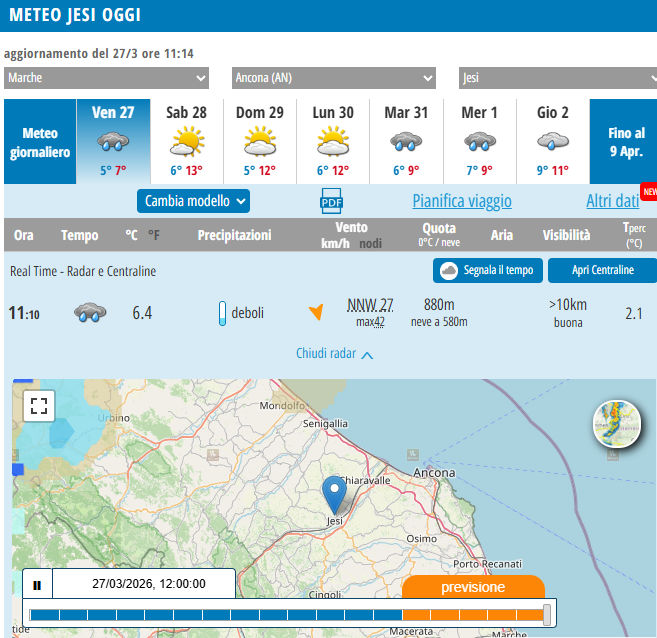
Task: Open the Pianifica viaggio link
Action: (x=462, y=201)
